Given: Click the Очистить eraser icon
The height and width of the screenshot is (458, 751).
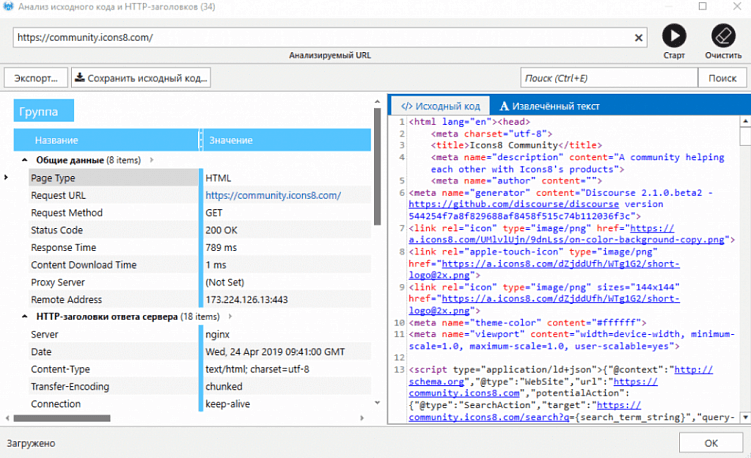Looking at the screenshot, I should coord(722,36).
